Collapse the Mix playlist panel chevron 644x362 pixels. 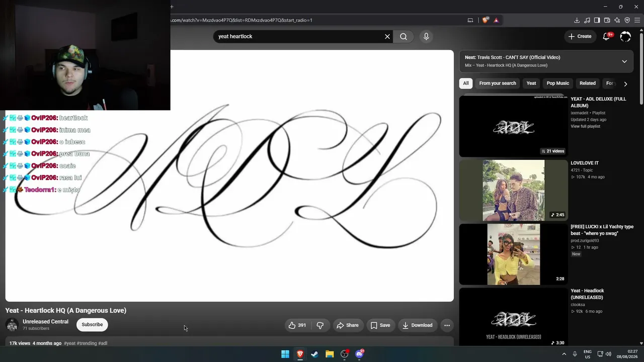click(x=624, y=61)
